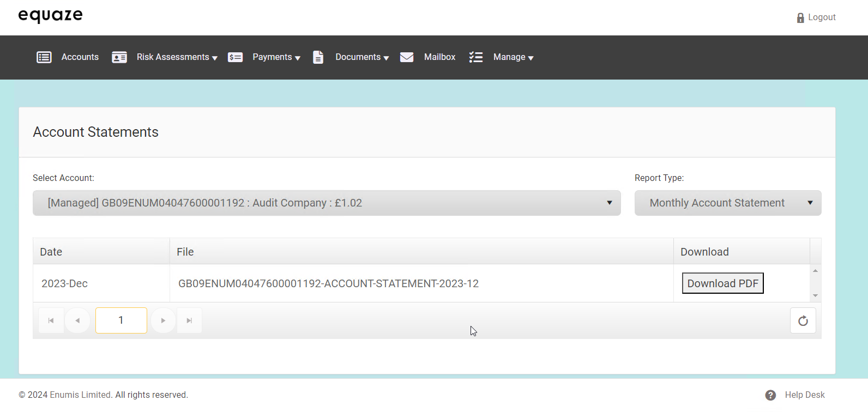This screenshot has height=412, width=868.
Task: Click the Manage checklist icon
Action: 476,57
